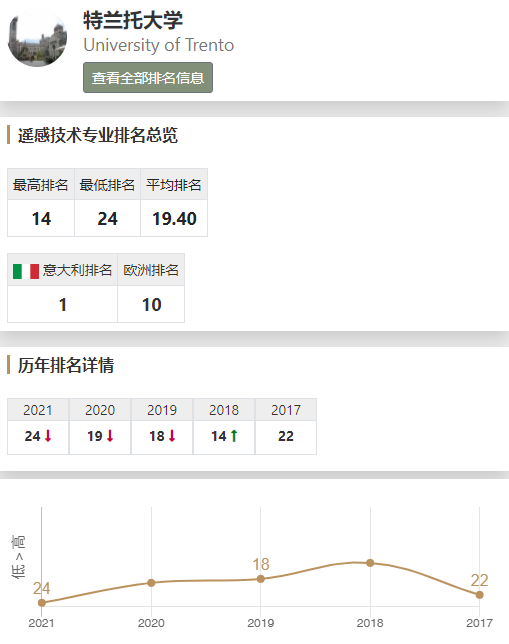This screenshot has height=644, width=509.
Task: Click the 最高排名 header cell
Action: coord(41,184)
